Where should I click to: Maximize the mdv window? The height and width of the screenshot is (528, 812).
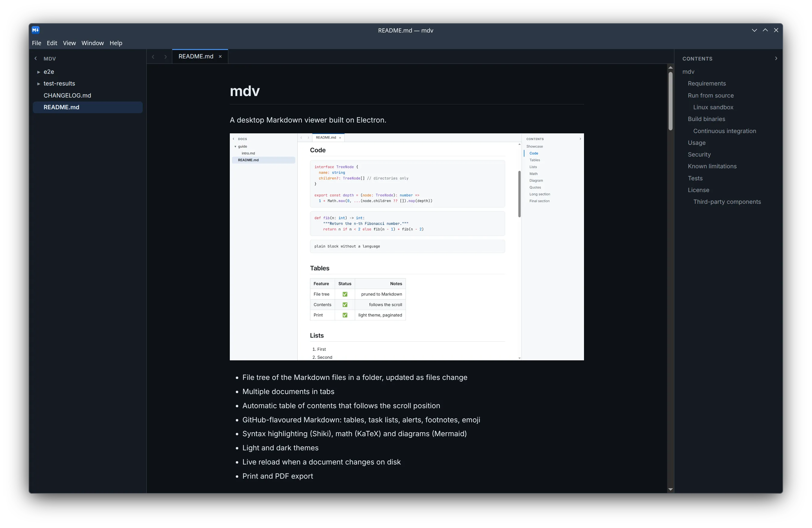(x=765, y=30)
